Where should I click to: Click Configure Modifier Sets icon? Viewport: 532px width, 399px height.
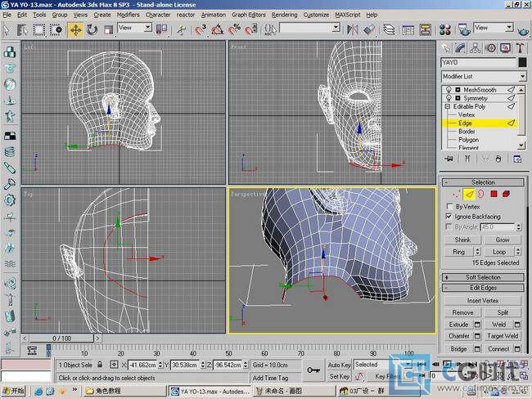point(517,159)
